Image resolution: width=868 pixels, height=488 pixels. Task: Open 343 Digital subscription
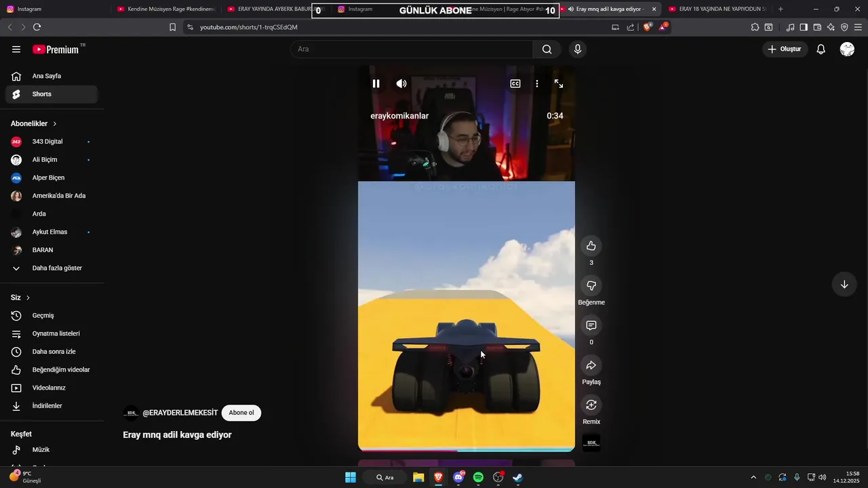(52, 142)
